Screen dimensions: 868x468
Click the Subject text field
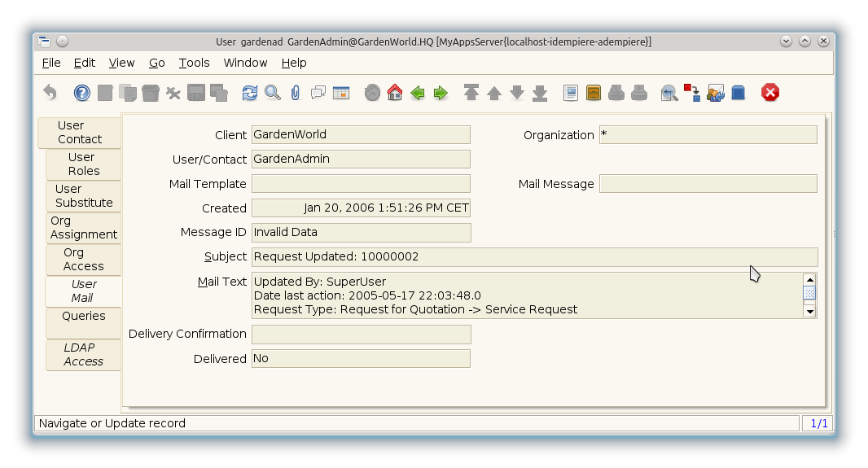click(x=534, y=256)
